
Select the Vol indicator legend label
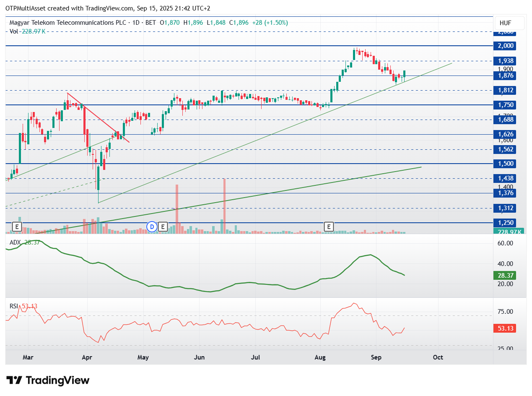(14, 31)
